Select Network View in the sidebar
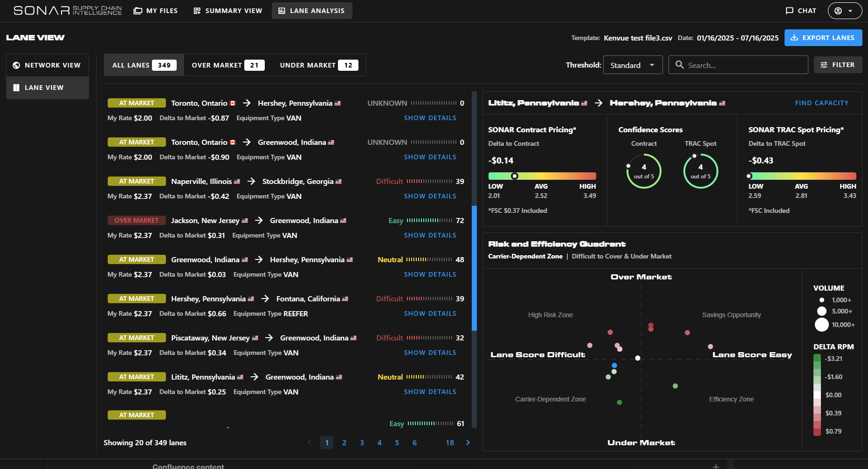 [x=47, y=65]
